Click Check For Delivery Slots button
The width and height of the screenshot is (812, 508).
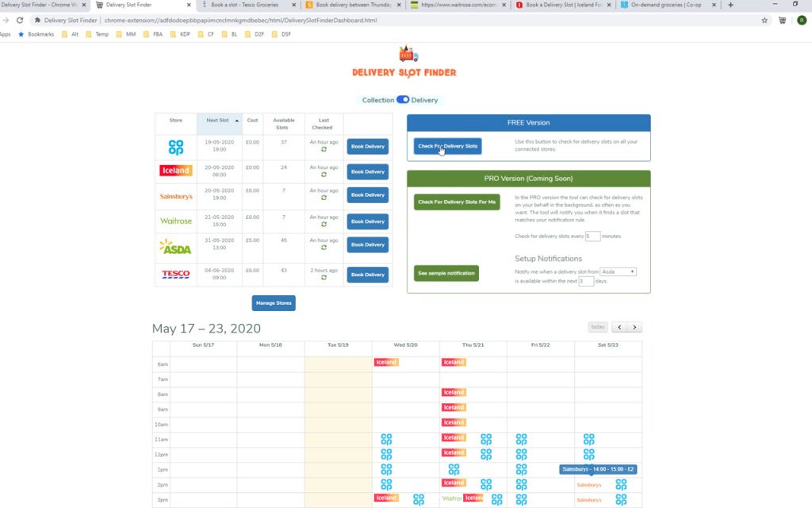(447, 146)
